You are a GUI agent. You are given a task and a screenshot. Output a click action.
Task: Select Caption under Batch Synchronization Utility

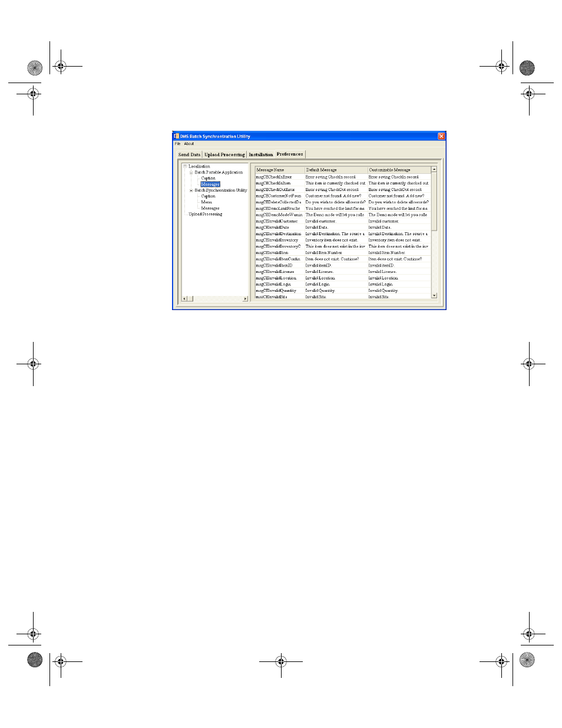208,196
